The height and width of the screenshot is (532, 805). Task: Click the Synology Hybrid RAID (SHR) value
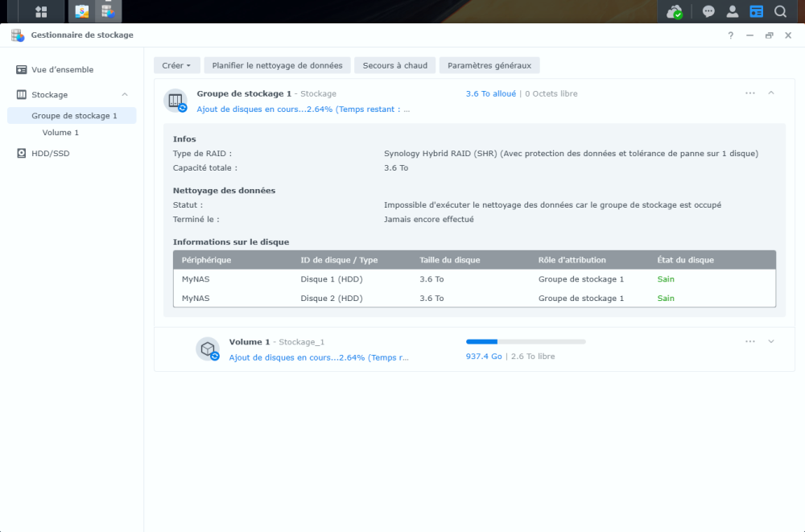571,153
